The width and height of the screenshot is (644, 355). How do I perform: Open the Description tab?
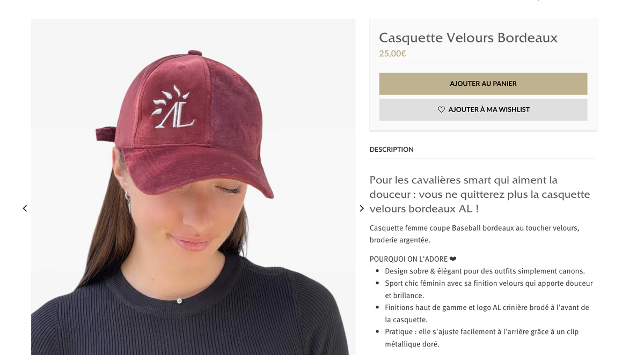point(391,150)
